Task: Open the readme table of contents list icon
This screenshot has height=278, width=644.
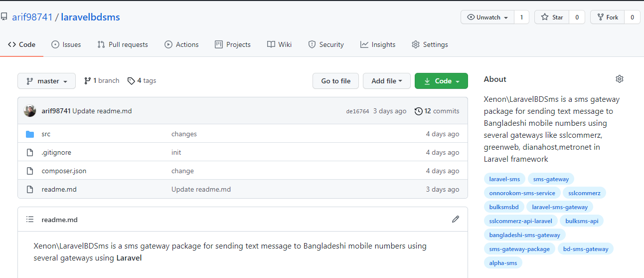Action: click(30, 220)
